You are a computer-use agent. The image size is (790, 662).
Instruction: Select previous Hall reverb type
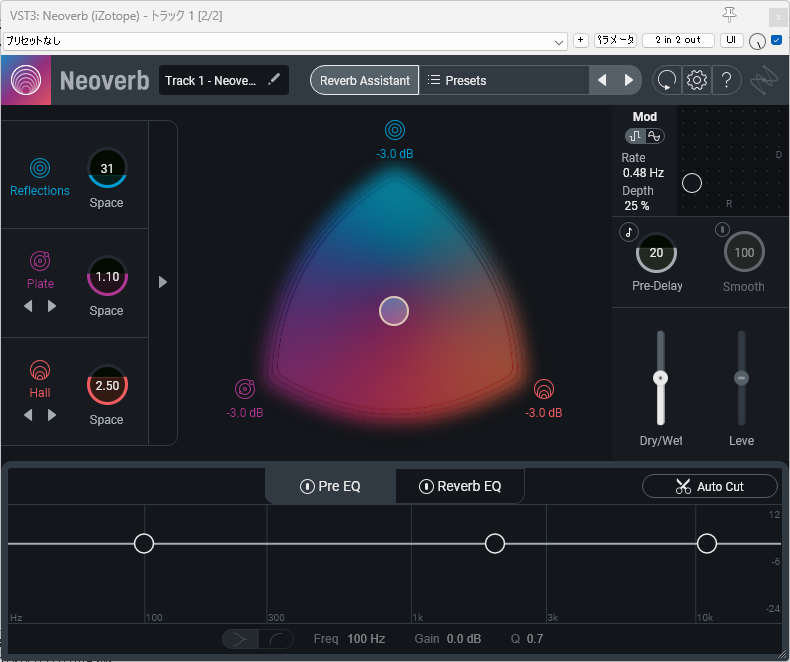click(28, 415)
